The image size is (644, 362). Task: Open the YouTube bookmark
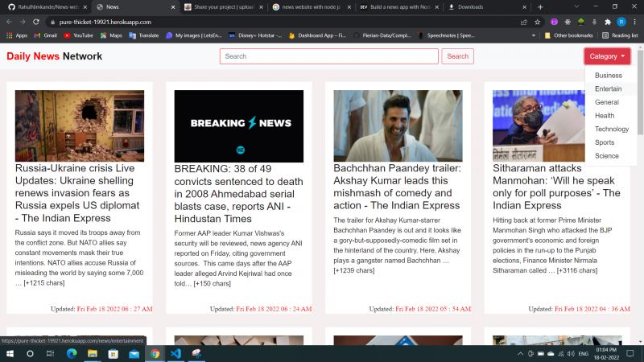[x=78, y=35]
